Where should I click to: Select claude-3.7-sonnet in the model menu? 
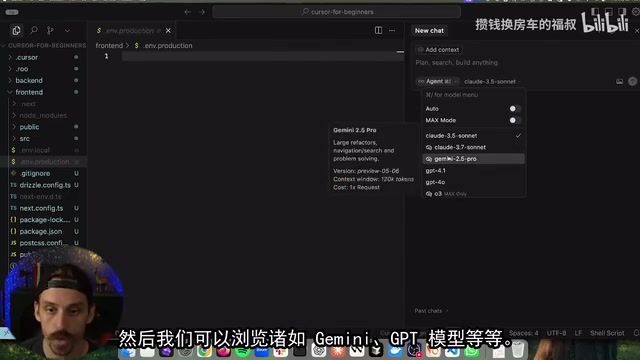473,147
